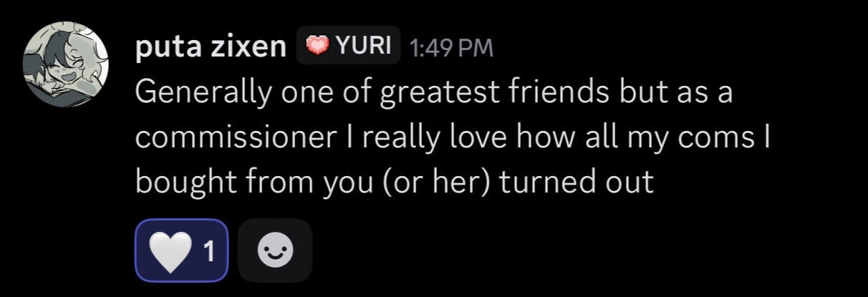The height and width of the screenshot is (297, 868).
Task: Open the YURI server tag badge
Action: pos(348,47)
